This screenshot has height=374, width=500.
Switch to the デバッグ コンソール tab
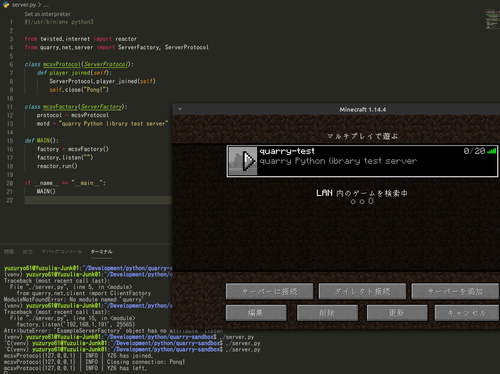click(61, 252)
